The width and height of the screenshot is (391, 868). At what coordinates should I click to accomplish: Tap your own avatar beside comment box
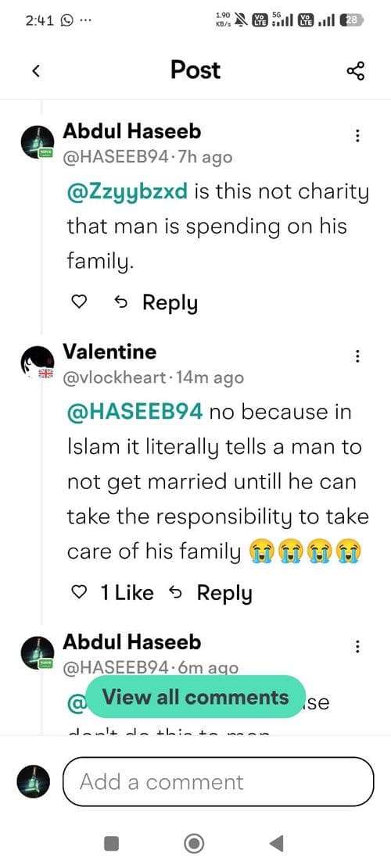click(34, 781)
